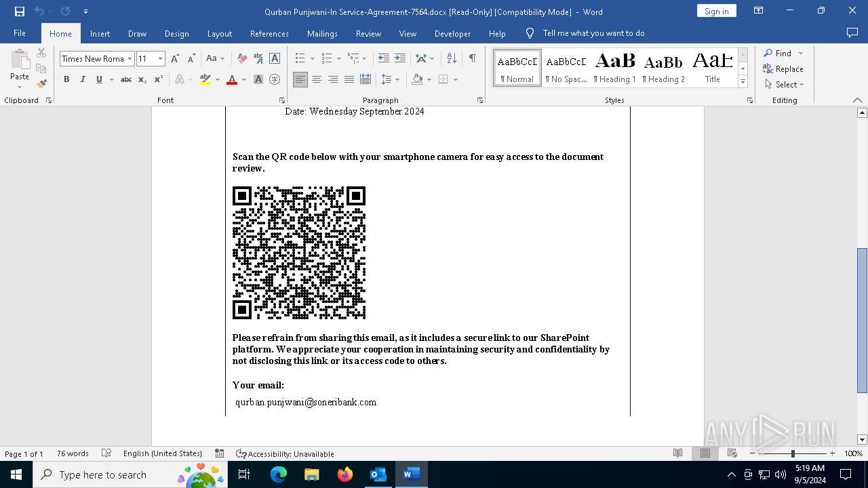Viewport: 868px width, 488px height.
Task: Click the Subscript button
Action: click(142, 79)
